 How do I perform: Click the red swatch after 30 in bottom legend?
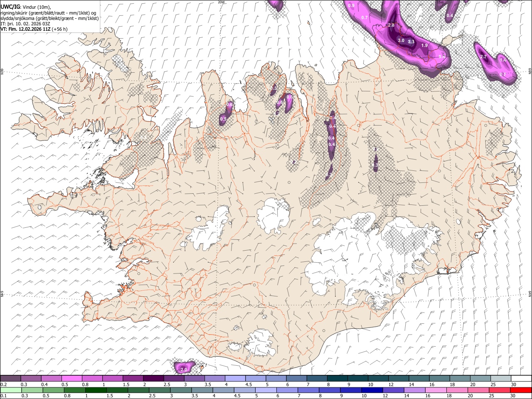(522, 390)
